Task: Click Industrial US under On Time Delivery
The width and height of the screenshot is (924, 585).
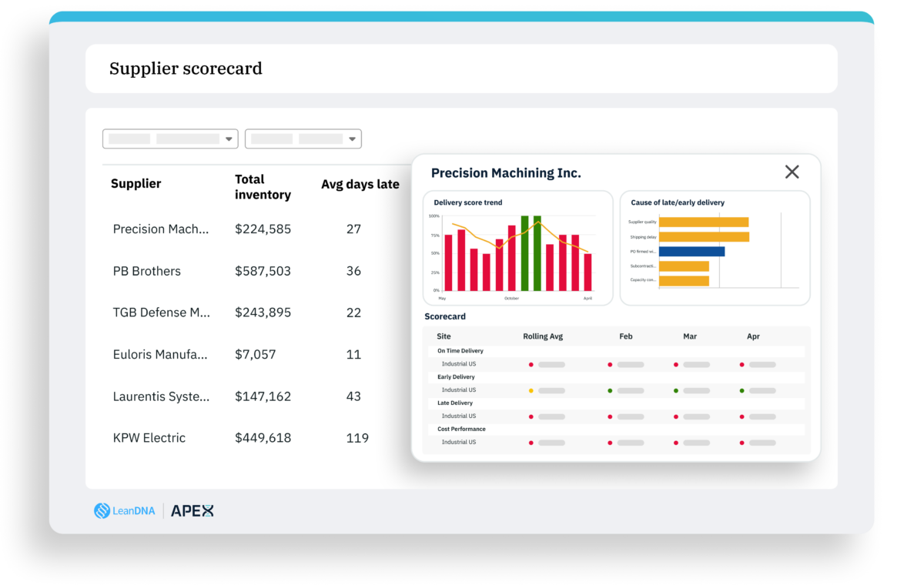Action: coord(458,364)
